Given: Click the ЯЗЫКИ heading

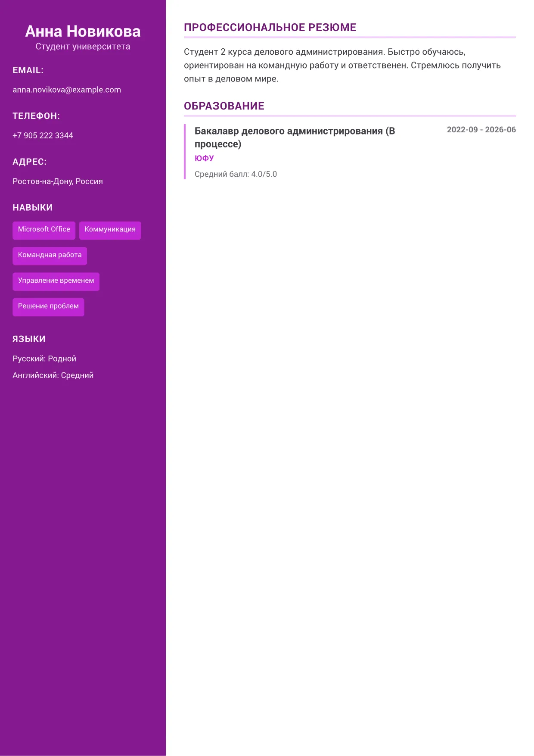Looking at the screenshot, I should point(29,339).
